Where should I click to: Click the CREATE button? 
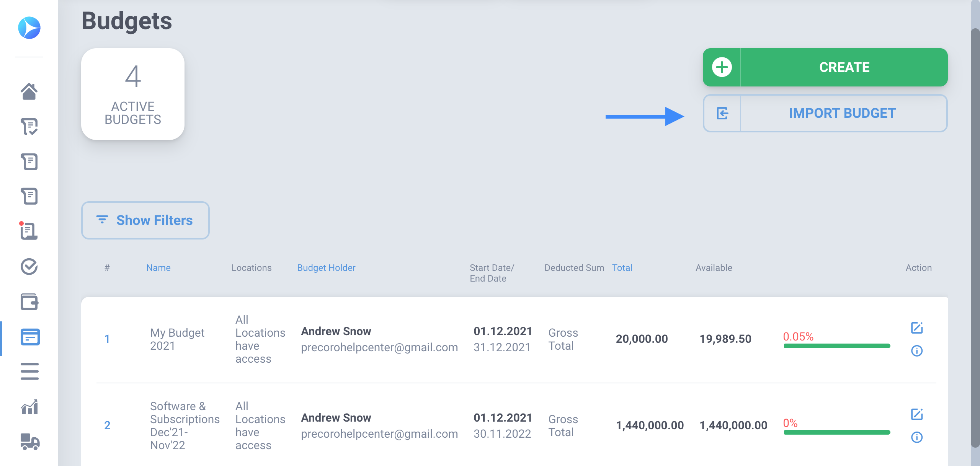pos(825,67)
